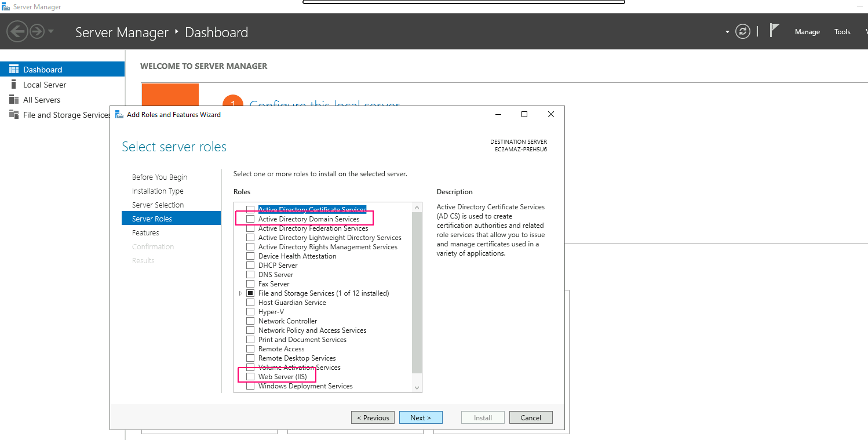Open navigation history dropdown beside the Forward arrow
The image size is (868, 440).
[51, 31]
